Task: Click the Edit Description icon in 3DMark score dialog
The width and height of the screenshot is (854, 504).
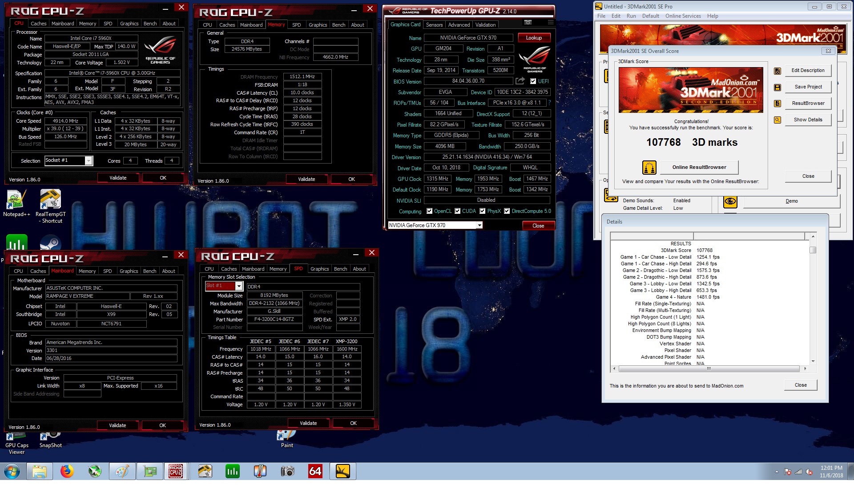Action: (777, 71)
